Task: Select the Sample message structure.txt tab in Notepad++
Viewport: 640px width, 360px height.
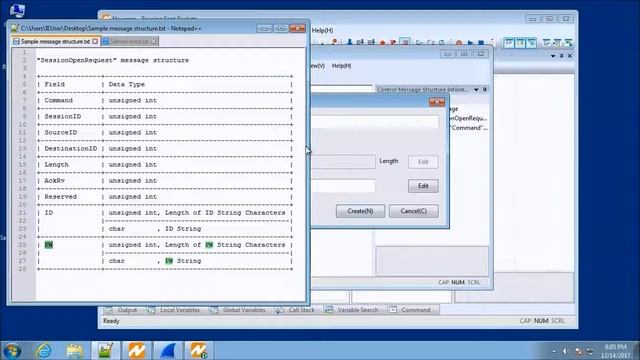Action: [55, 41]
